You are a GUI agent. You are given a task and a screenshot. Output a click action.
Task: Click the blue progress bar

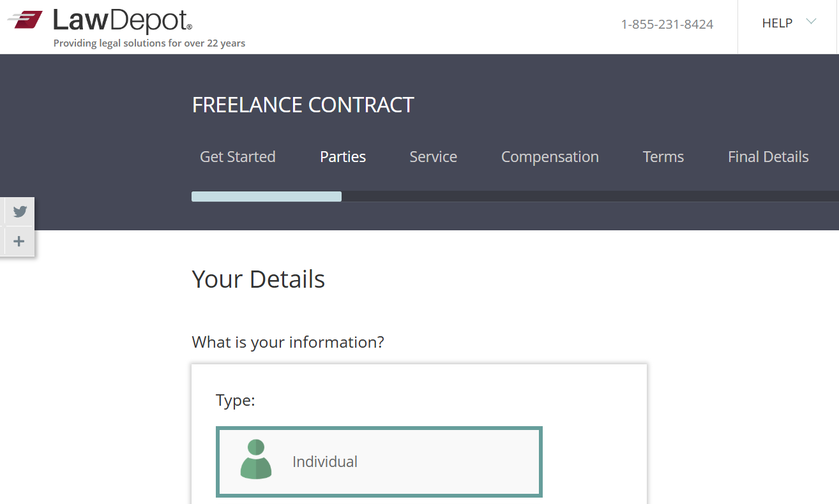click(x=266, y=196)
